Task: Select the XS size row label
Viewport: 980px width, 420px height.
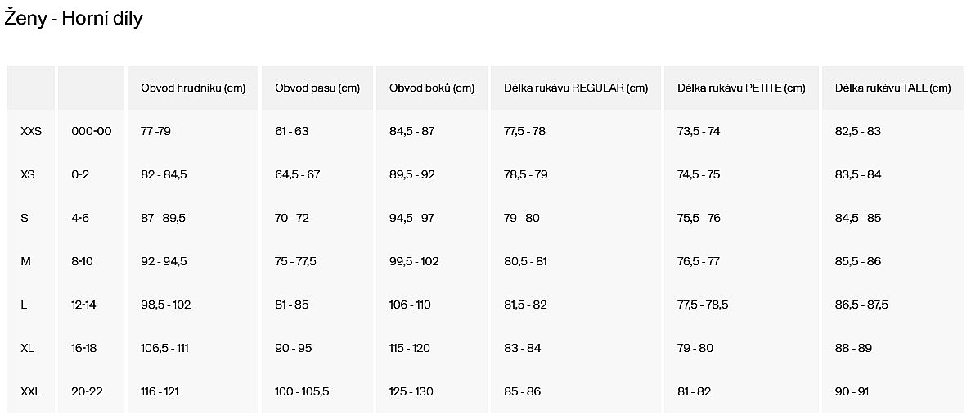Action: tap(28, 174)
